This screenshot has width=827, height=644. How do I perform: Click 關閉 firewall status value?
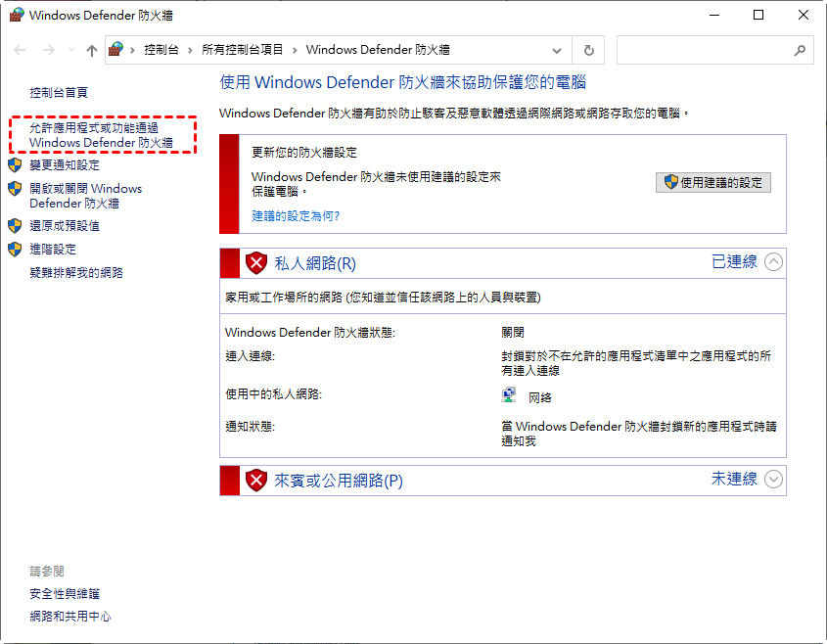pyautogui.click(x=513, y=333)
